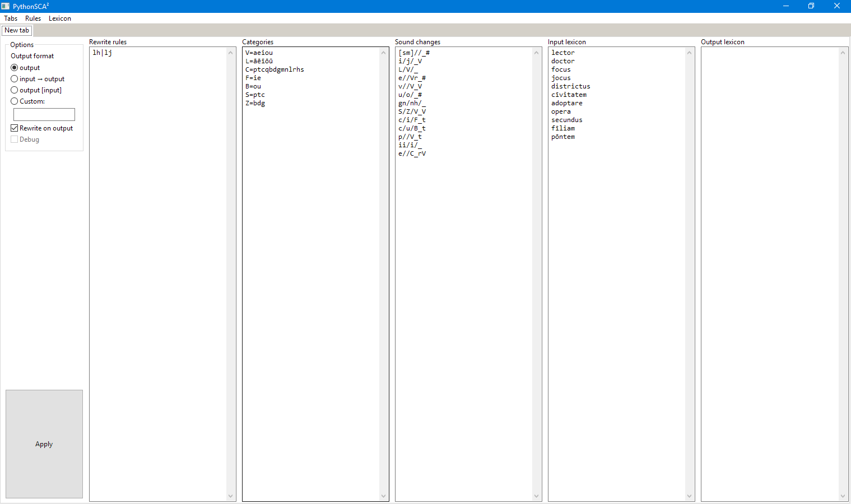Click the word "districtus" in Input lexicon
The image size is (851, 504).
pos(570,86)
